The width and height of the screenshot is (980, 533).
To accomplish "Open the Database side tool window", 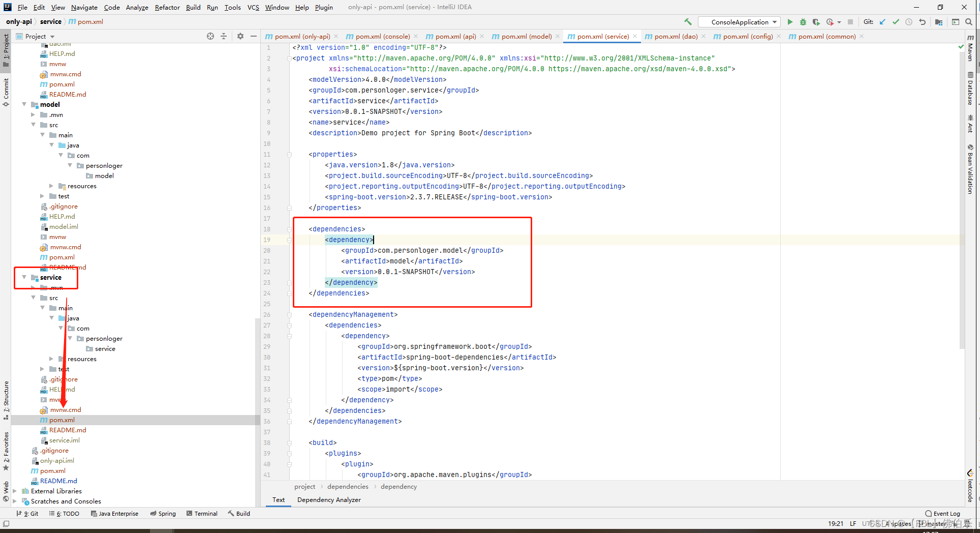I will (x=970, y=88).
